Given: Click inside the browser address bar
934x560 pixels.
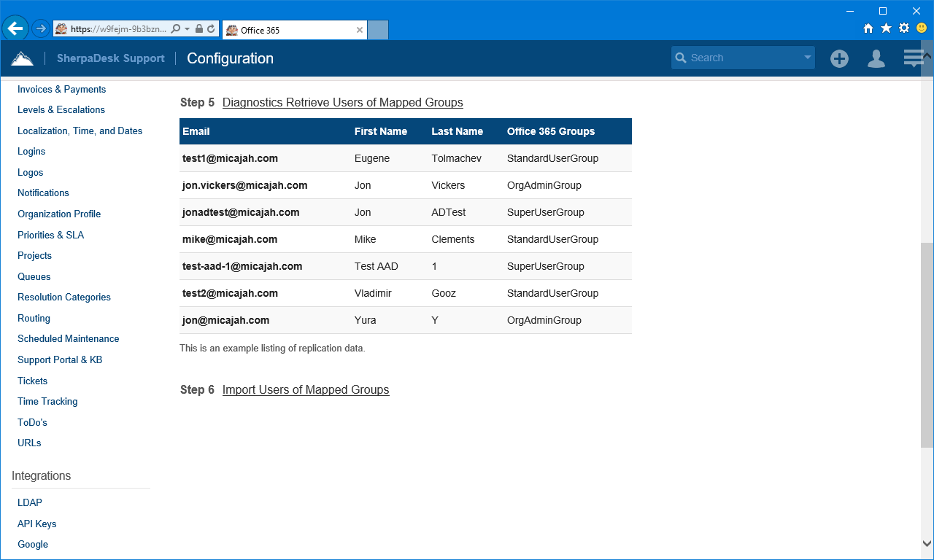Looking at the screenshot, I should (117, 29).
